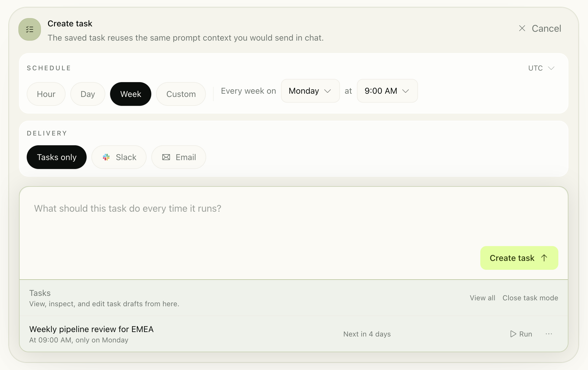Select the Hour schedule option
The image size is (588, 370).
(46, 94)
